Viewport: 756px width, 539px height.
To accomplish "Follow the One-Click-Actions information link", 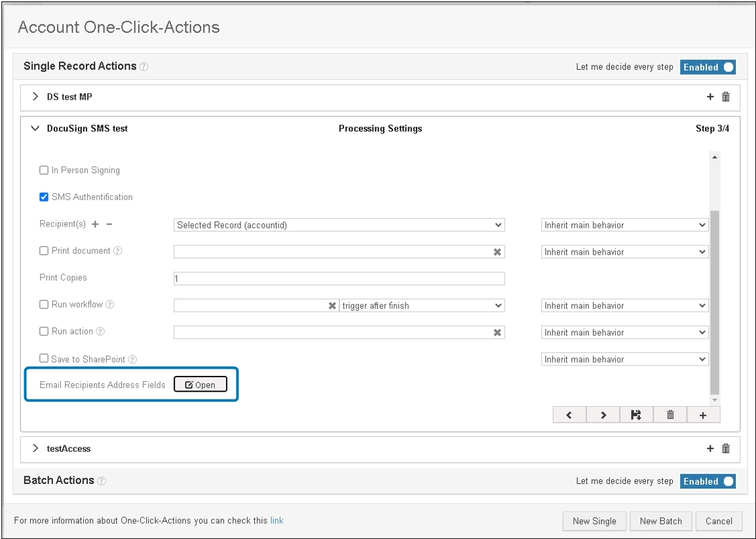I will pos(276,520).
